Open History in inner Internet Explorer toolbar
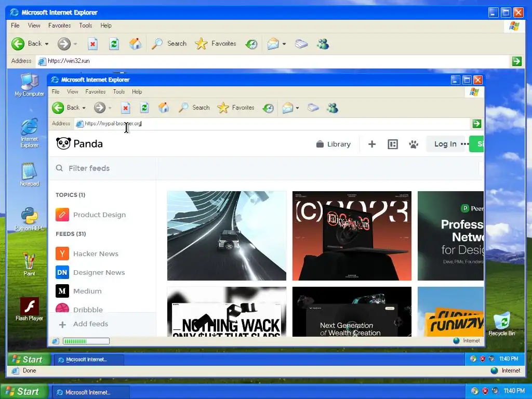The image size is (532, 399). pyautogui.click(x=268, y=108)
